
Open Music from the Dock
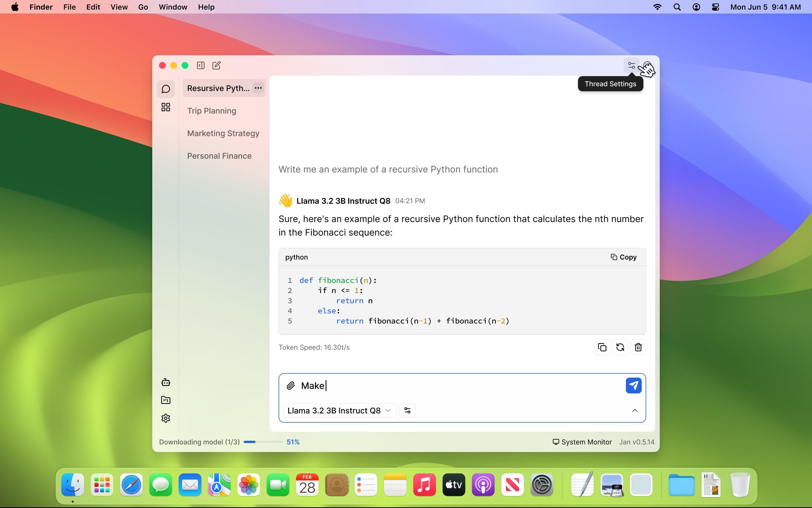pyautogui.click(x=424, y=485)
